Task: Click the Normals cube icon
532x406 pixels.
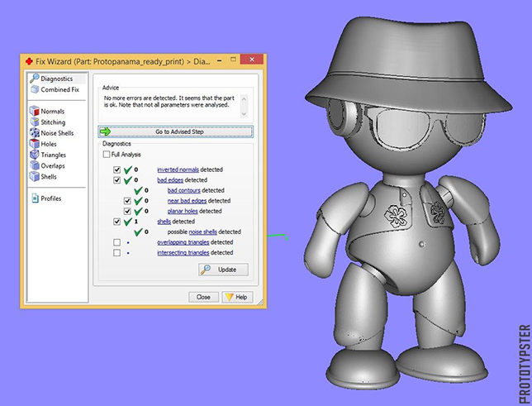Action: click(x=35, y=111)
